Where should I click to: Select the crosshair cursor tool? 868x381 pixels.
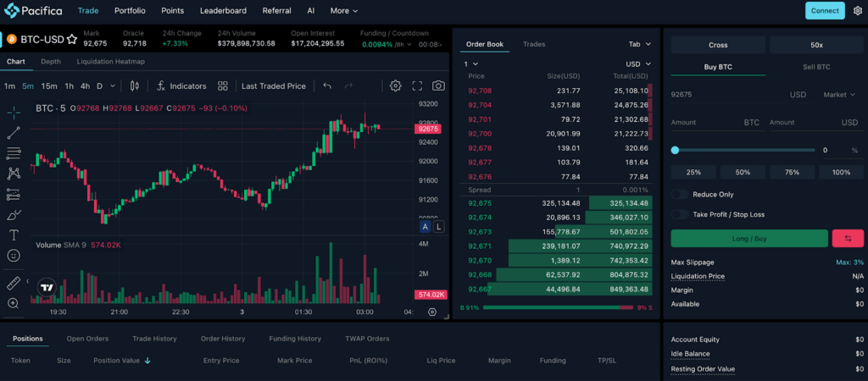(x=14, y=113)
